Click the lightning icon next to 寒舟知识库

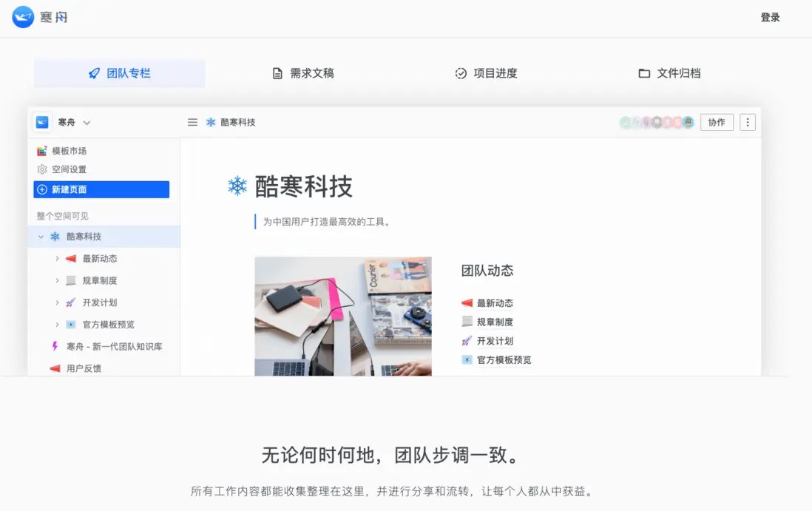54,345
